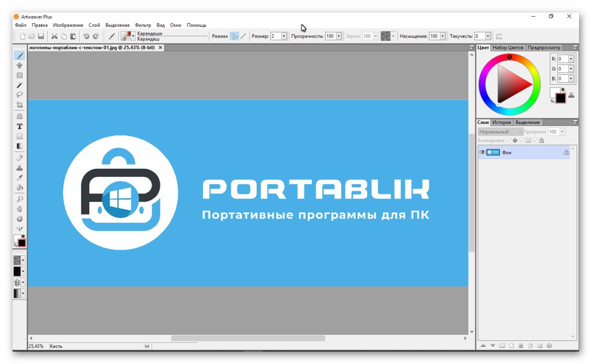Click the Copy toolbar icon
The image size is (592, 364).
click(64, 36)
